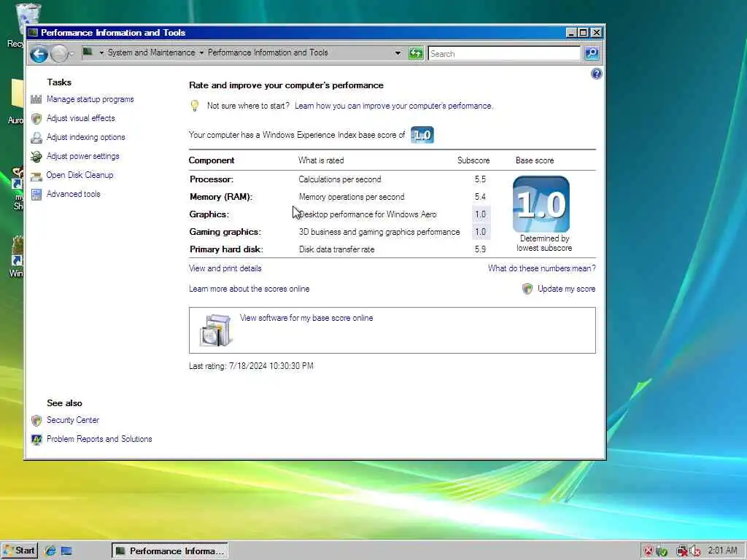Open Adjust visual effects
The height and width of the screenshot is (560, 747).
(x=80, y=118)
